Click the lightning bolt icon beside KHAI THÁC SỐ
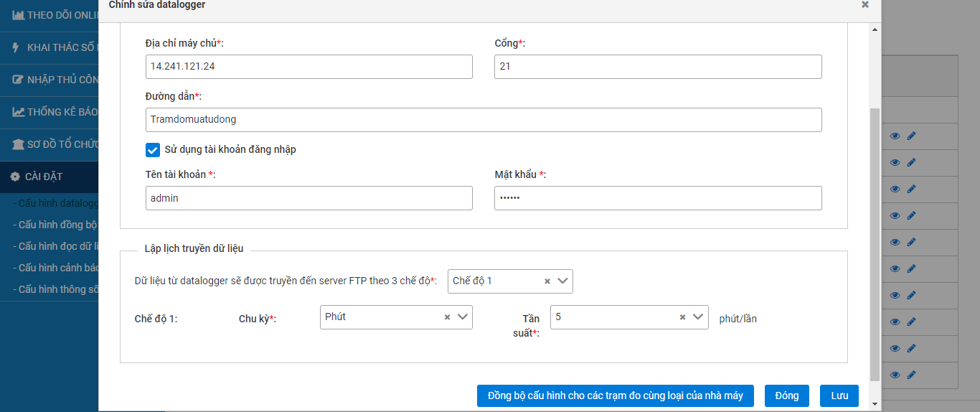Viewport: 980px width, 412px height. pyautogui.click(x=17, y=47)
